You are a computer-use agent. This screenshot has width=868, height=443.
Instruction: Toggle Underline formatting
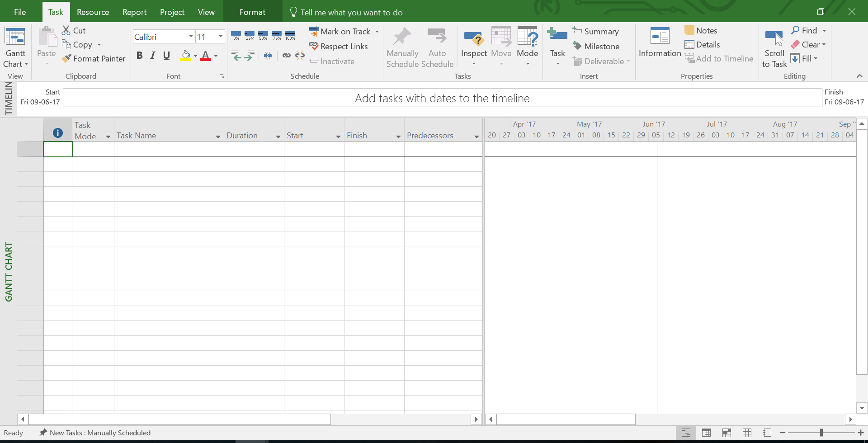166,56
